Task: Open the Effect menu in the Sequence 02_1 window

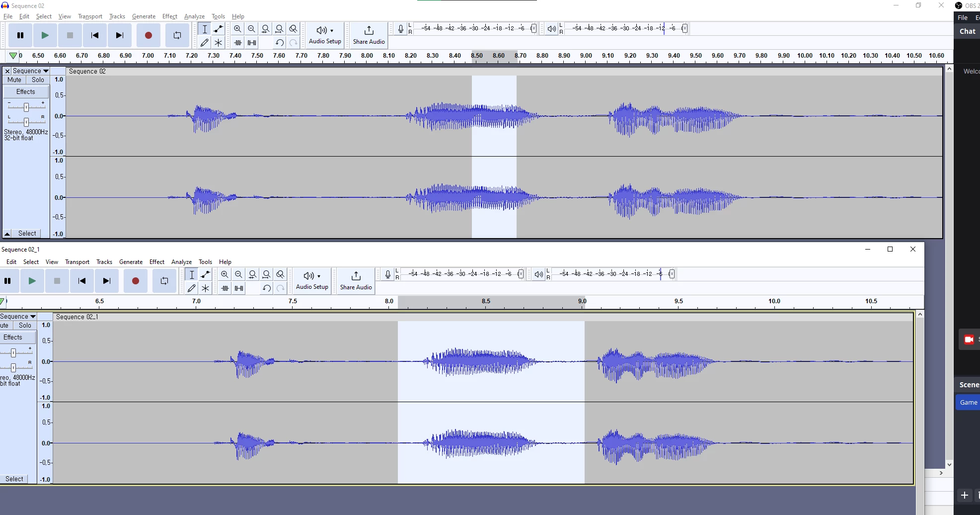Action: [x=157, y=262]
